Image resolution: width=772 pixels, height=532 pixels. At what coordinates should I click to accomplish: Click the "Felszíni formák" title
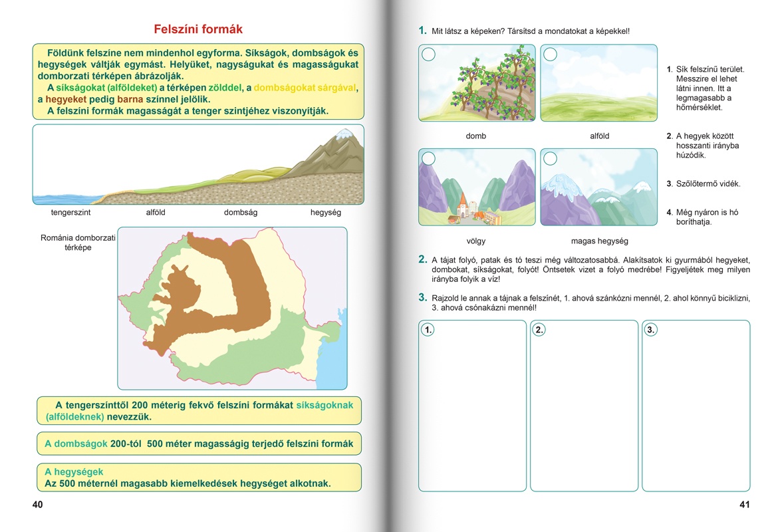[198, 29]
